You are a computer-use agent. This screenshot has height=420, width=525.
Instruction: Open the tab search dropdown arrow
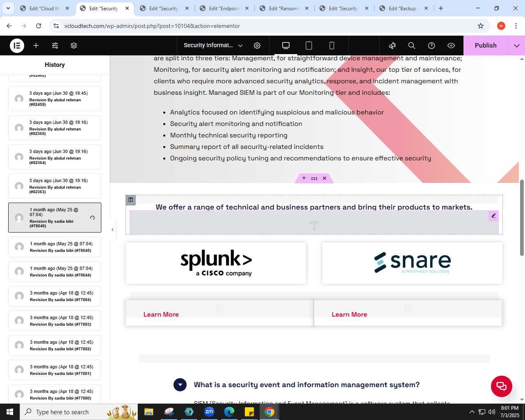click(x=8, y=8)
